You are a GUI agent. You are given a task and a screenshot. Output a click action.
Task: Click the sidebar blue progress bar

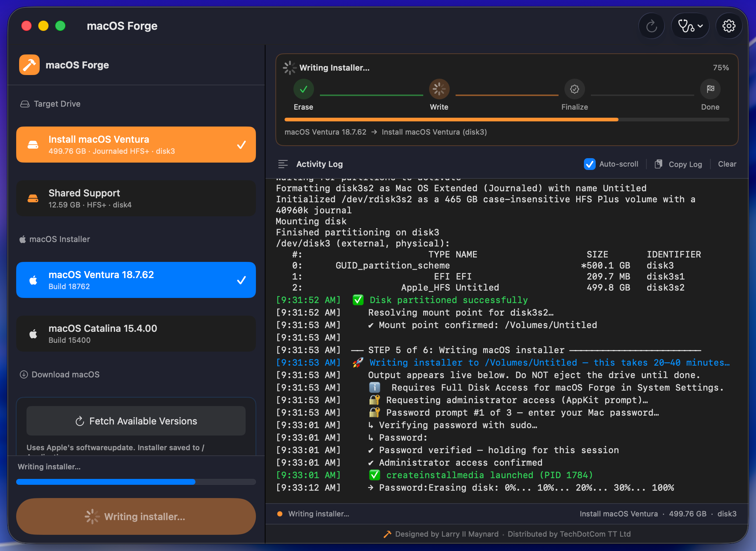(x=136, y=482)
